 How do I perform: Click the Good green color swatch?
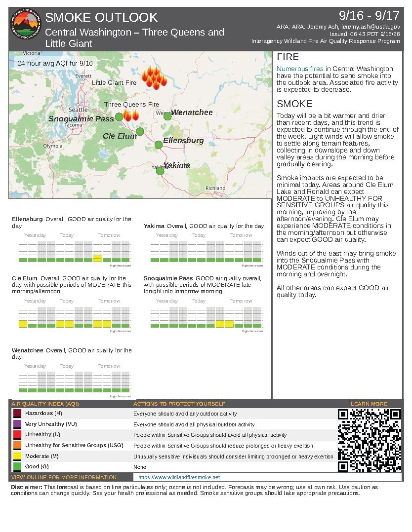point(17,466)
